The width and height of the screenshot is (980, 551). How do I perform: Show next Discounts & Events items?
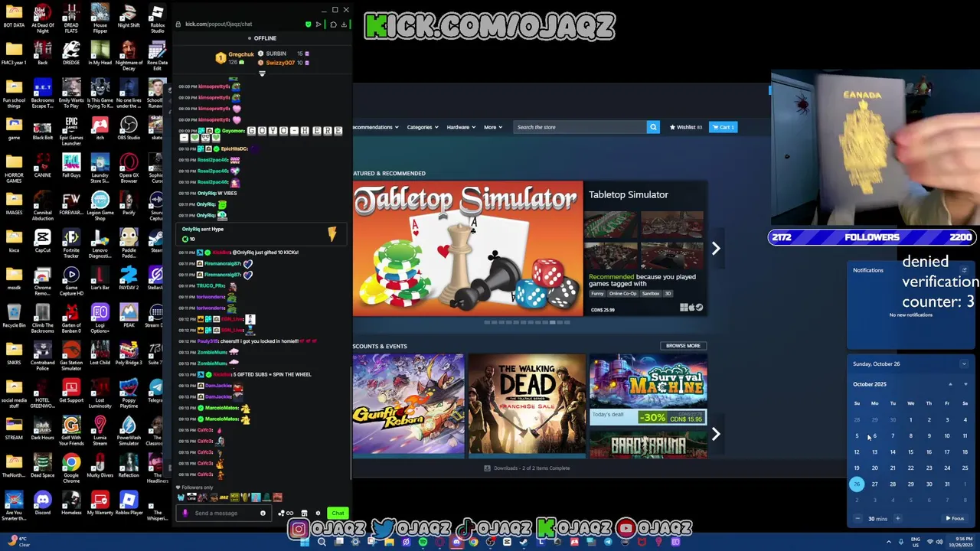716,434
